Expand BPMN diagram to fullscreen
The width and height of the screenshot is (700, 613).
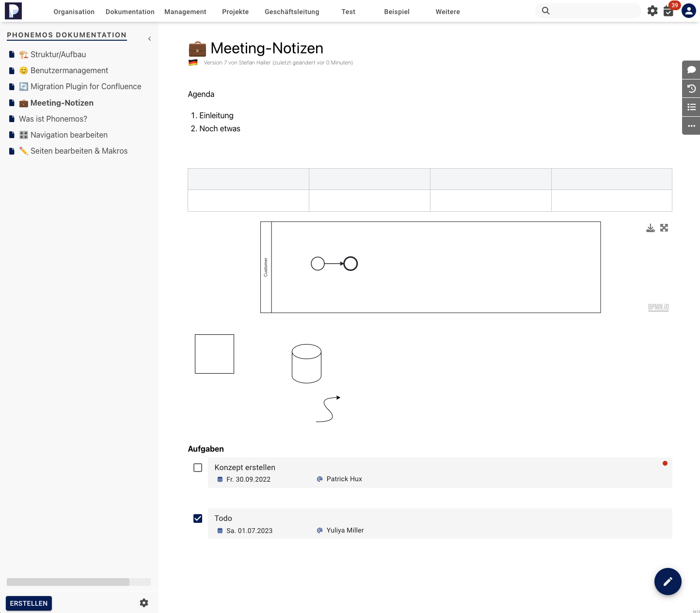[x=664, y=228]
